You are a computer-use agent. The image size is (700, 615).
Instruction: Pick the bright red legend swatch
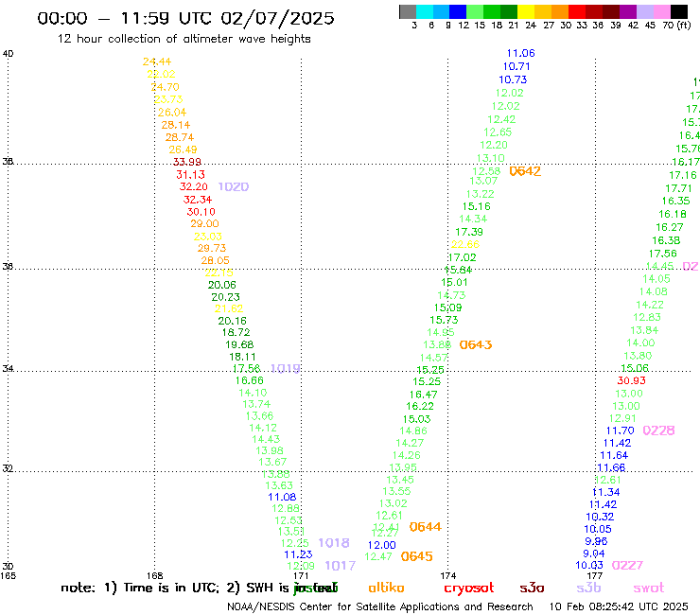[576, 11]
